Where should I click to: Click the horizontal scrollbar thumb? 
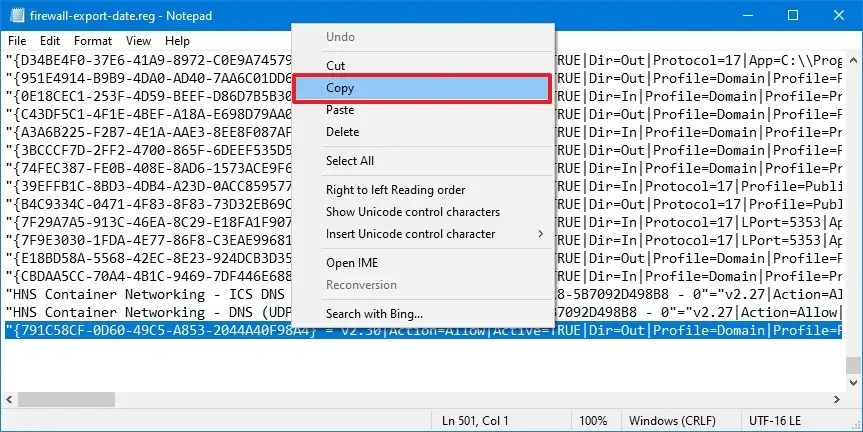tap(67, 400)
